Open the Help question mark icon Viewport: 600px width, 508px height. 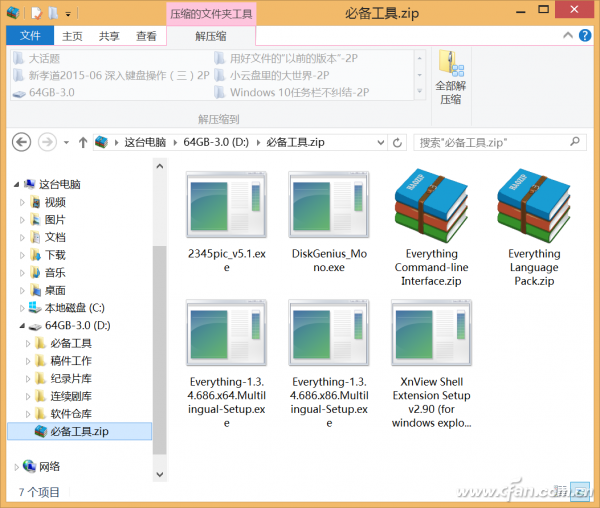point(585,36)
